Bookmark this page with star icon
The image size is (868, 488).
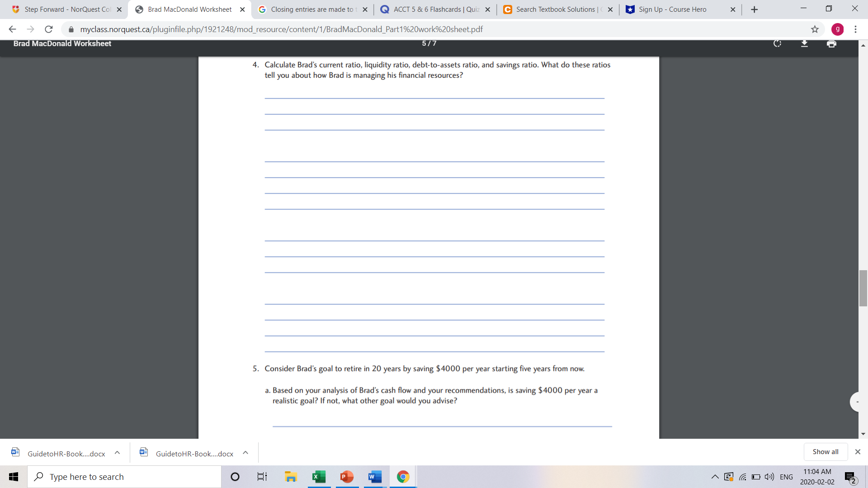pyautogui.click(x=815, y=29)
